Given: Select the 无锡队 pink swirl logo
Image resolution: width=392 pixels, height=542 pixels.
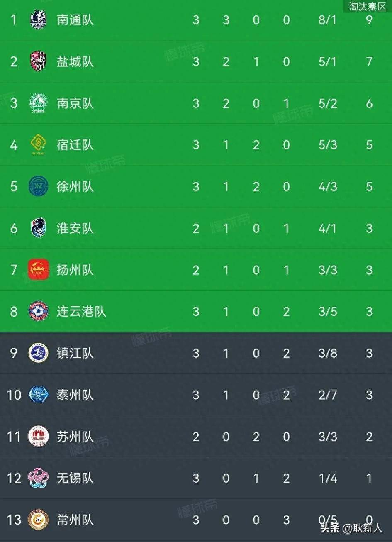Looking at the screenshot, I should pos(39,478).
